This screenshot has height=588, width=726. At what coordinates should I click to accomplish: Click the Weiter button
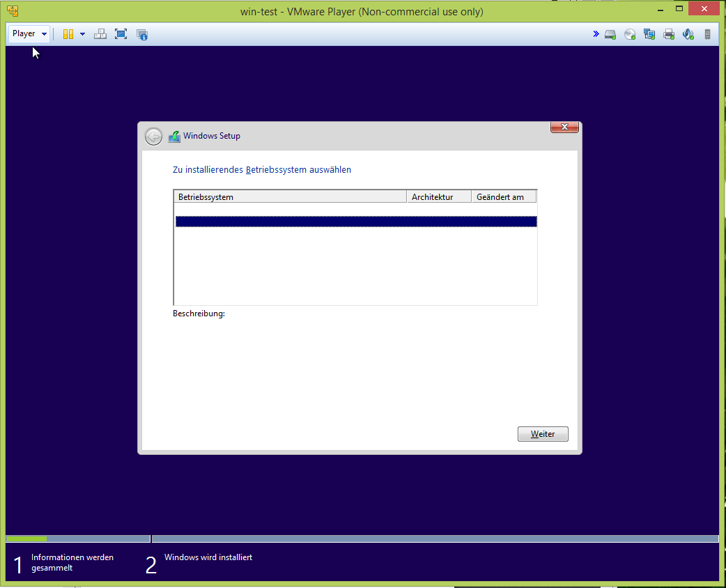pyautogui.click(x=543, y=434)
